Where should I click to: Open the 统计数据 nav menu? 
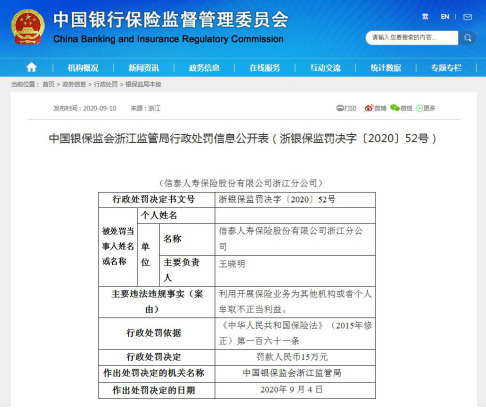pos(386,68)
